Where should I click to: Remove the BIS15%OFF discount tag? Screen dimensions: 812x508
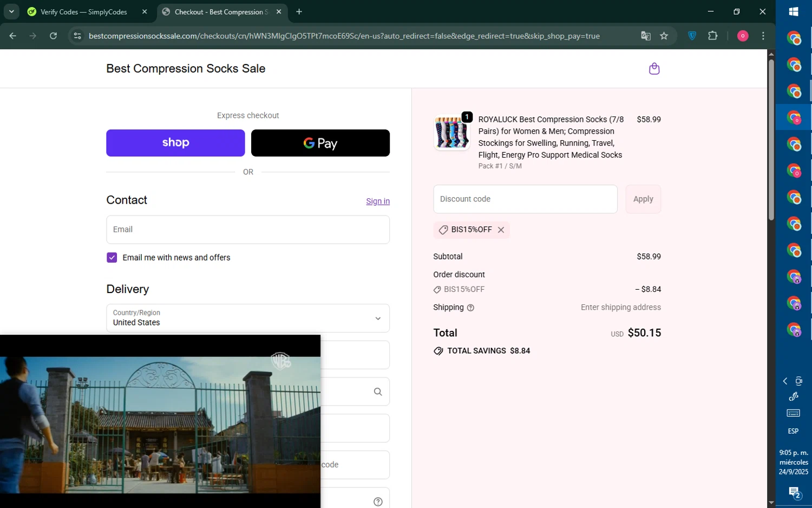click(501, 230)
